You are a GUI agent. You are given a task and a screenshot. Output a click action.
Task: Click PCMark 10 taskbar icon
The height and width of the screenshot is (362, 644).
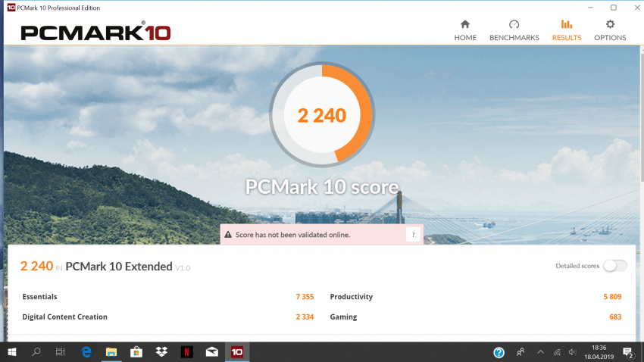[x=237, y=352]
